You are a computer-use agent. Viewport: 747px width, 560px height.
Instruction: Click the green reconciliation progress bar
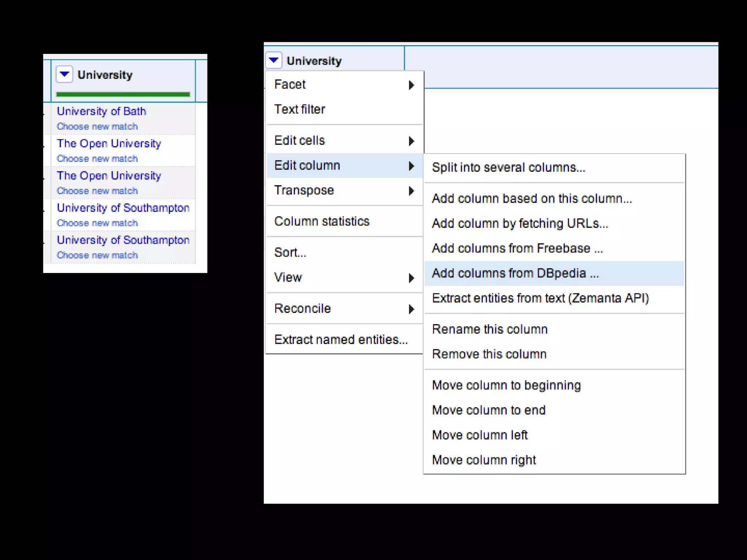(123, 94)
